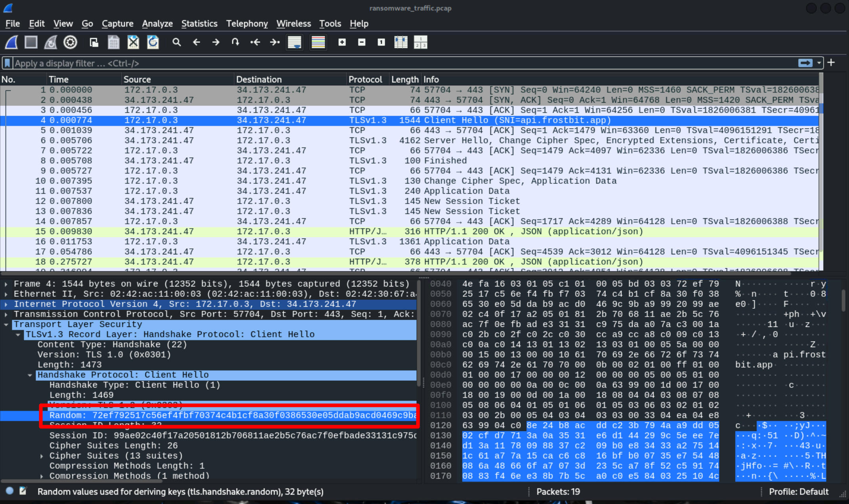The height and width of the screenshot is (504, 849).
Task: Click the close capture file icon
Action: 133,42
